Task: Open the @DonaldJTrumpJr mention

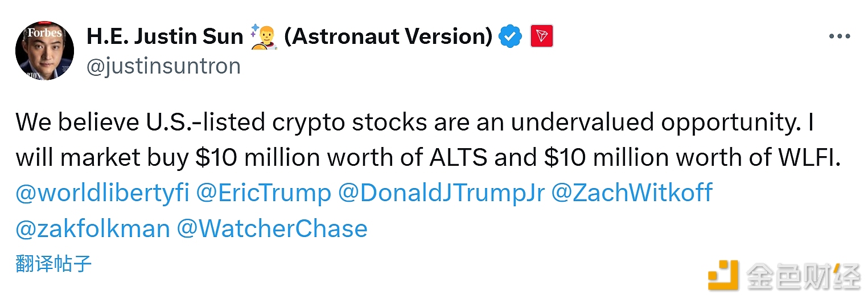Action: coord(441,193)
